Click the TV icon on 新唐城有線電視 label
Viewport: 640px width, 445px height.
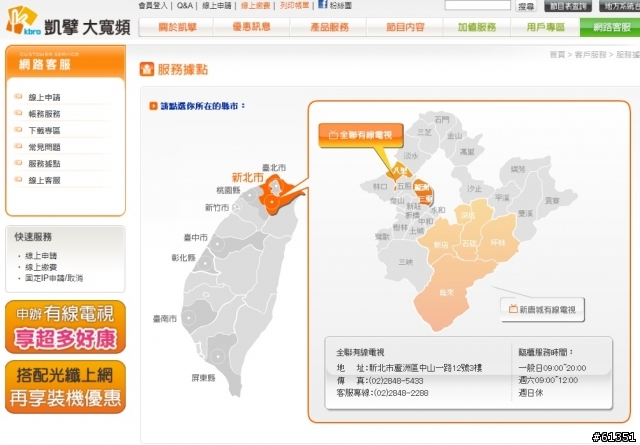coord(513,309)
